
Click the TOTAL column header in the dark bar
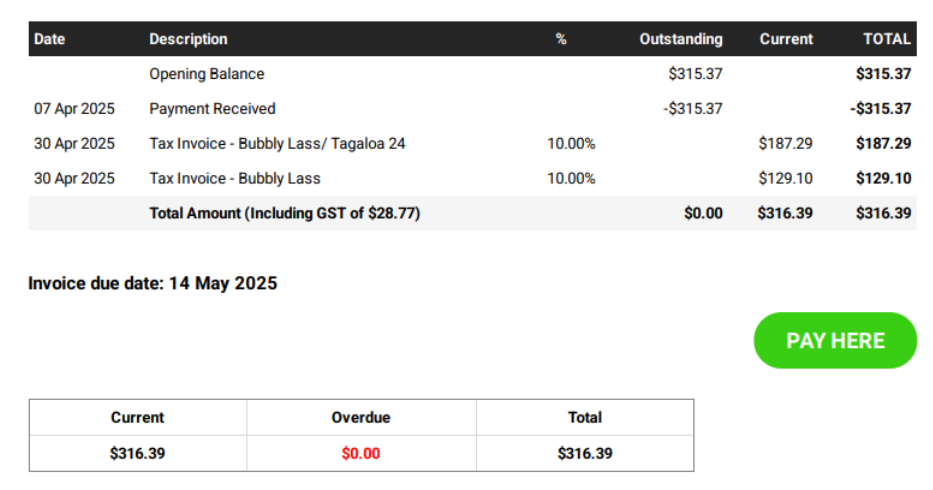[x=887, y=39]
